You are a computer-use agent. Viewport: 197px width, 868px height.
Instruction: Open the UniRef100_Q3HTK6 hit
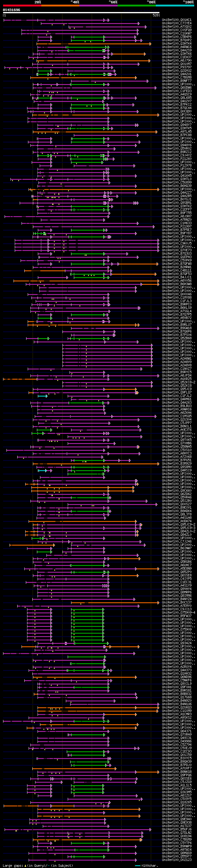pyautogui.click(x=176, y=54)
